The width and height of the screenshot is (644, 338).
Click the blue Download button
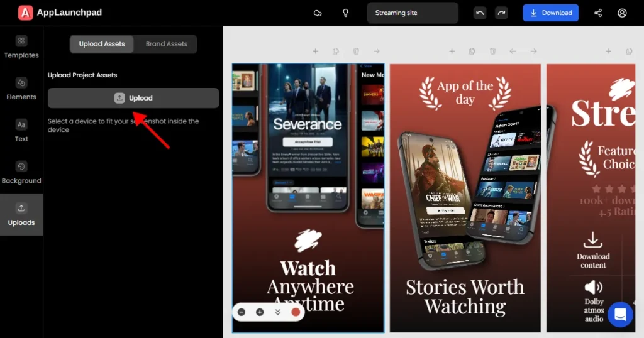(x=550, y=13)
